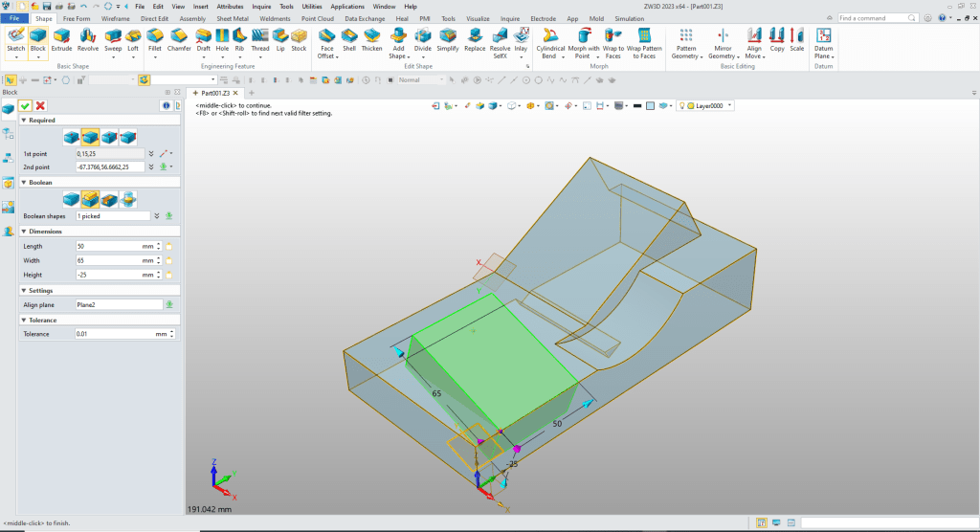Confirm the Block with green checkmark
Viewport: 980px width, 532px height.
click(25, 105)
